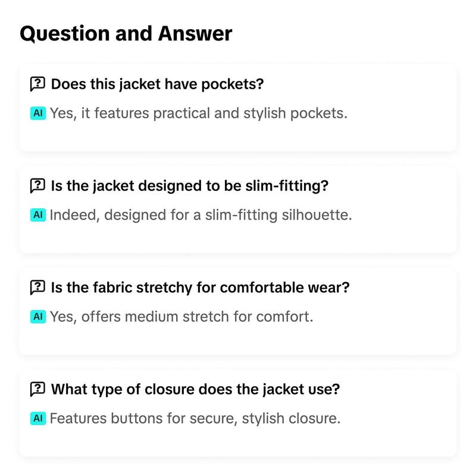Open the question "Is the jacket designed to be slim-fitting?"

click(190, 186)
